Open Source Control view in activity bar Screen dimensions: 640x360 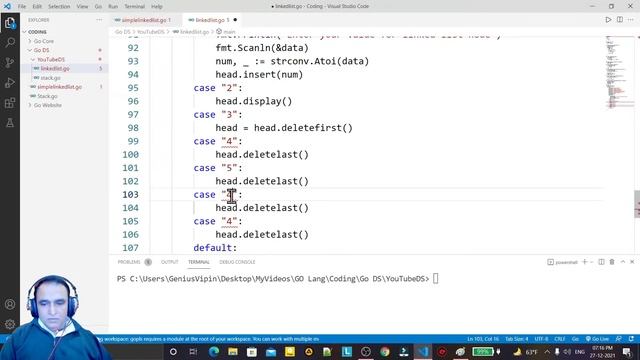click(10, 62)
